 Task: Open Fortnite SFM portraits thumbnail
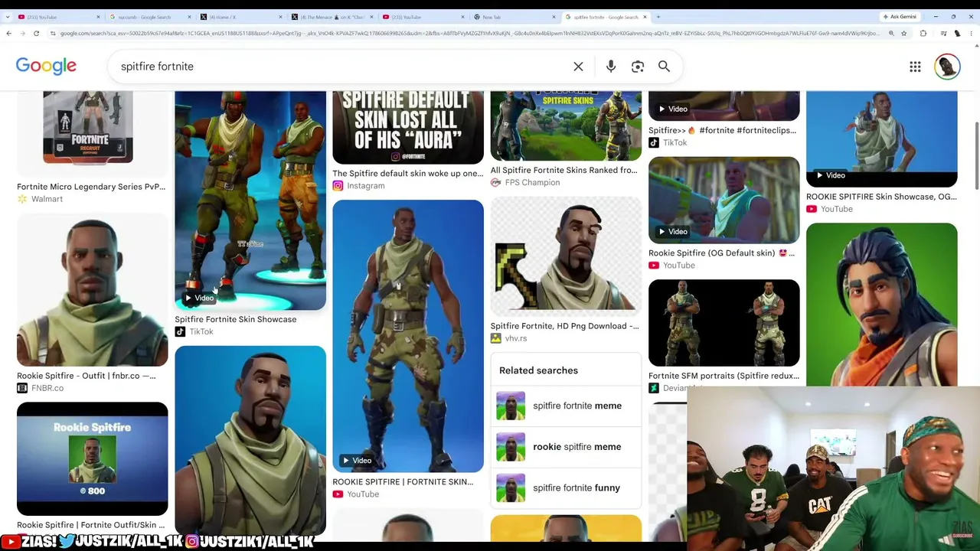pyautogui.click(x=724, y=323)
